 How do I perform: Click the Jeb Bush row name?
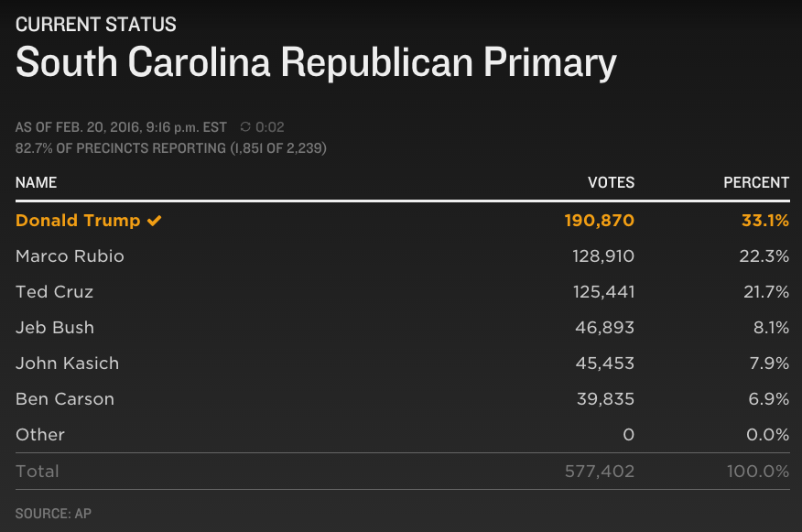[x=55, y=328]
